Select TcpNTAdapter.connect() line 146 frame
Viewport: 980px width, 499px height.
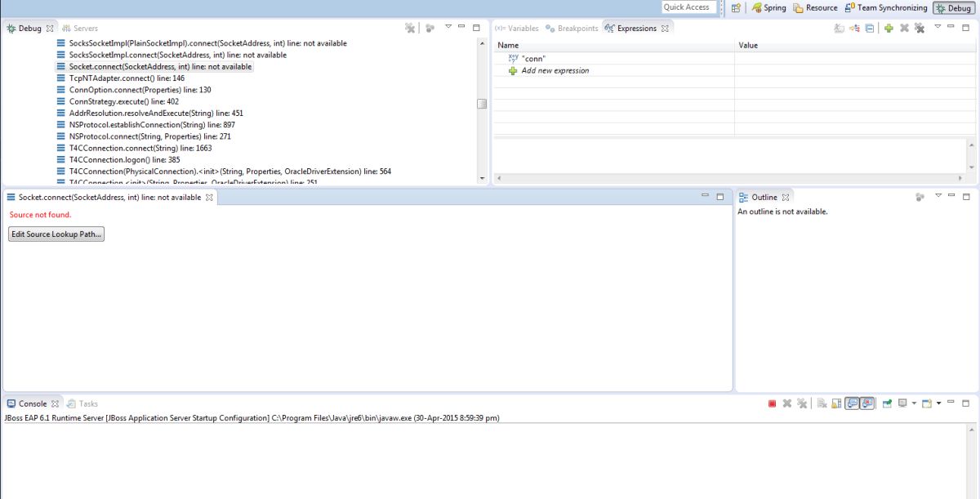pyautogui.click(x=121, y=78)
